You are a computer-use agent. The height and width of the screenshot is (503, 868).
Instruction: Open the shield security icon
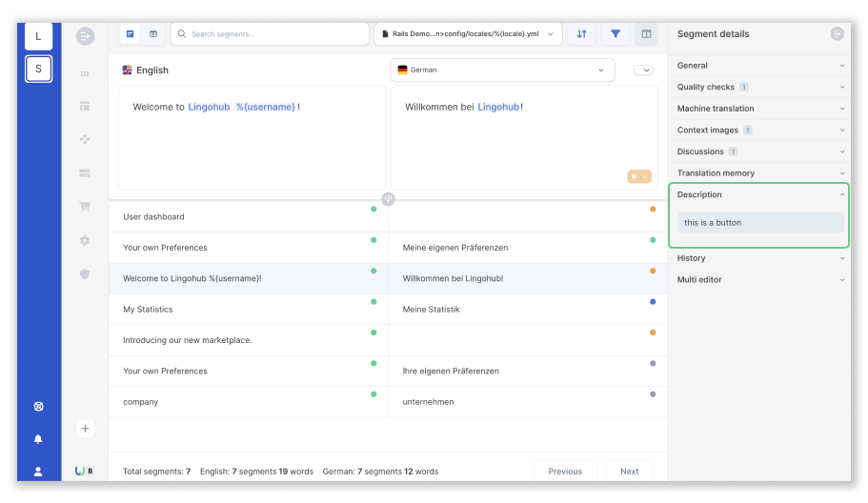[x=85, y=274]
